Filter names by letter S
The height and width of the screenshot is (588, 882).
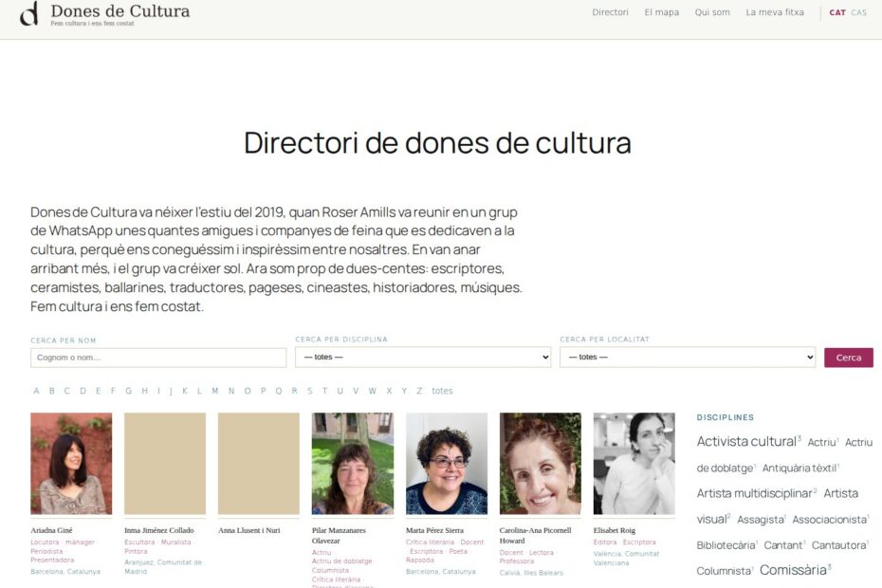[309, 391]
